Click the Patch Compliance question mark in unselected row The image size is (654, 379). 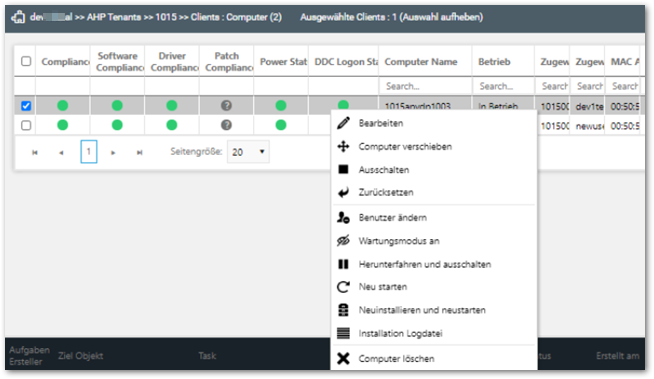point(226,125)
